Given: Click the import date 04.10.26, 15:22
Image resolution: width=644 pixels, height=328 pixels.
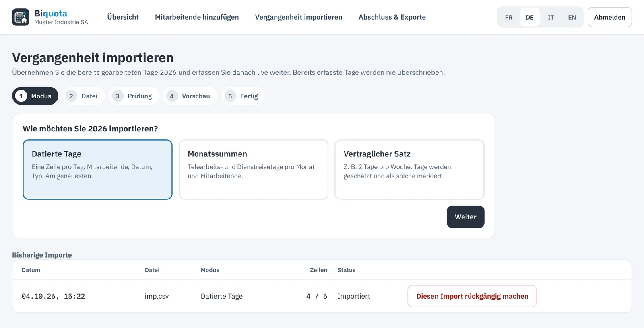Looking at the screenshot, I should 53,296.
